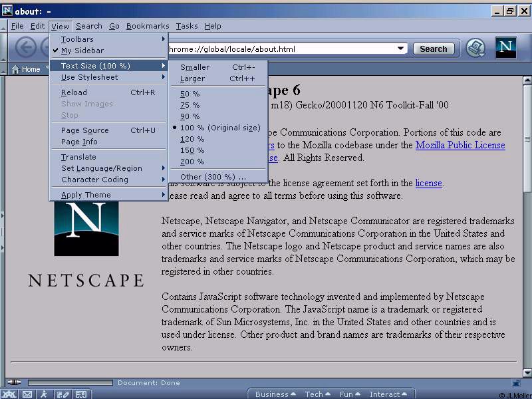This screenshot has height=399, width=532.
Task: Click the Back arrow navigation button
Action: click(x=26, y=47)
